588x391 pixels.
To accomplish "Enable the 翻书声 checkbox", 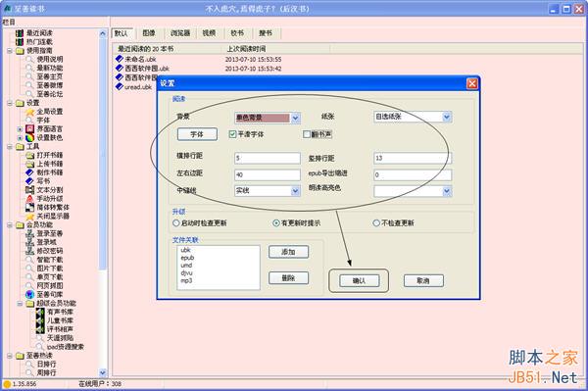I will point(307,134).
